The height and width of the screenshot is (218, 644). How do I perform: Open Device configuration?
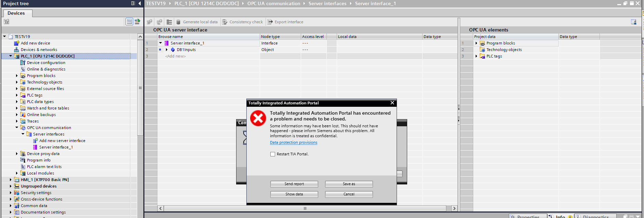46,63
